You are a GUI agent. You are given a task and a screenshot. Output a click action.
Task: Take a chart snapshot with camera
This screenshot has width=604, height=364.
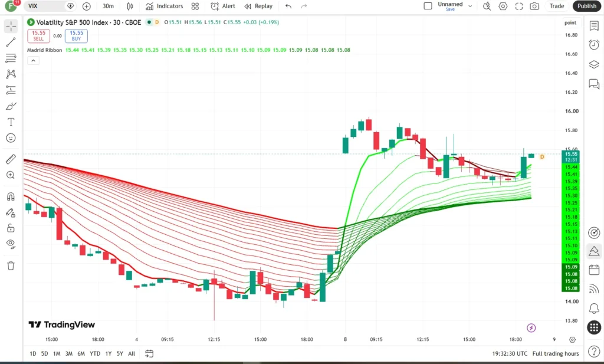pyautogui.click(x=534, y=6)
